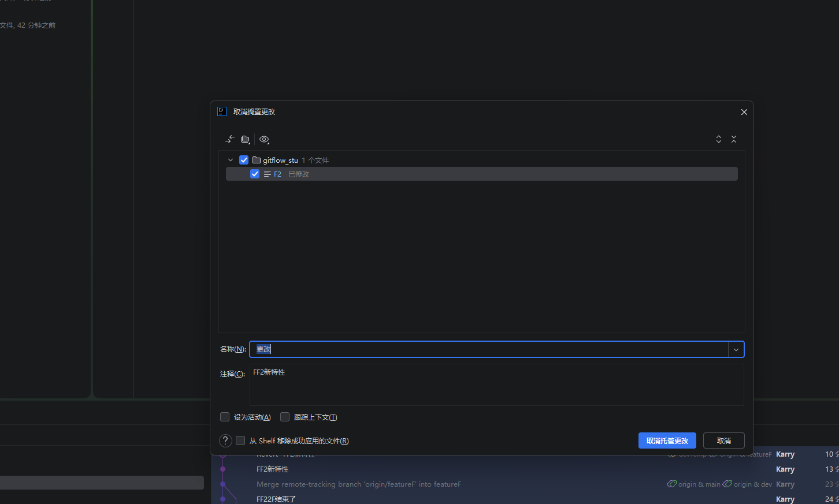
Task: Click the gitflow_stu folder icon
Action: tap(257, 160)
